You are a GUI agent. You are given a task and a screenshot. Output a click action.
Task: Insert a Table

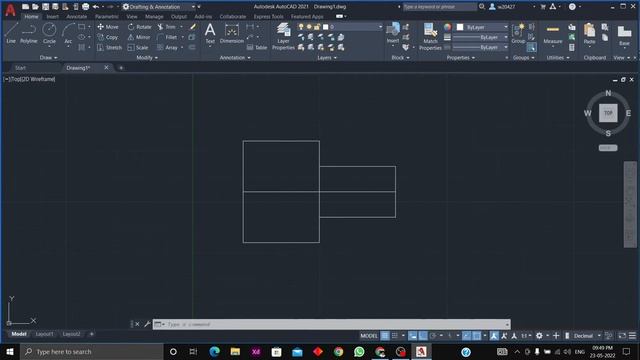pyautogui.click(x=257, y=48)
